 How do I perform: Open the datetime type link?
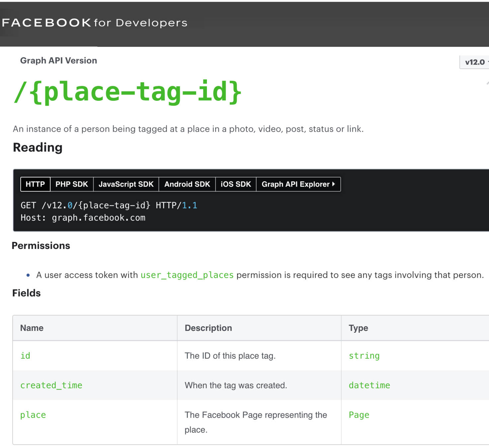click(x=369, y=385)
